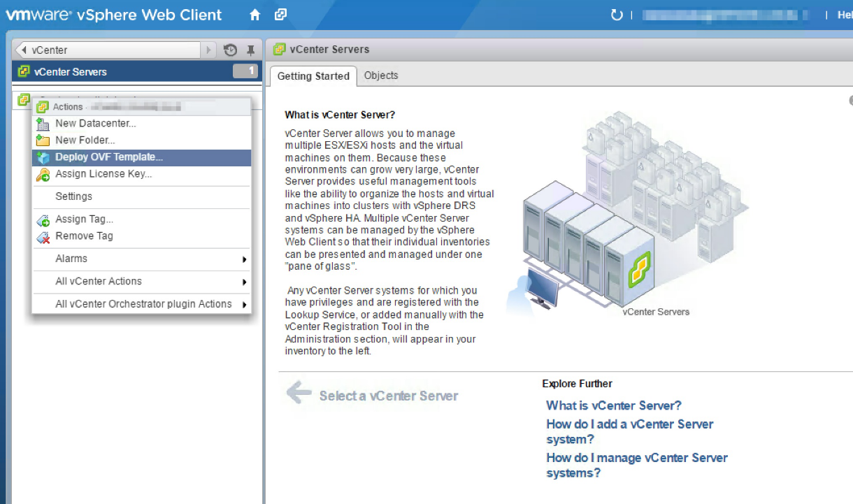The image size is (853, 504).
Task: Click the blurred username in header
Action: click(x=725, y=15)
